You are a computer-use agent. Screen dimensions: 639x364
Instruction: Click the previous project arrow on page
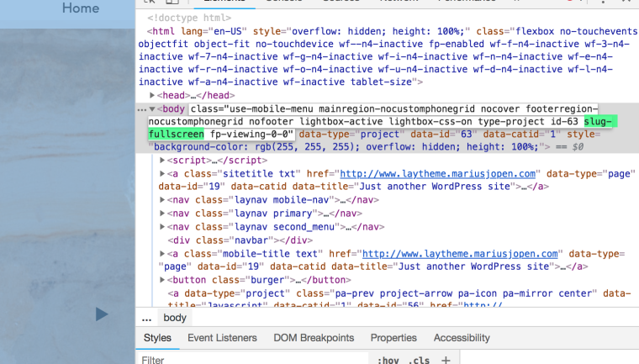pos(102,314)
